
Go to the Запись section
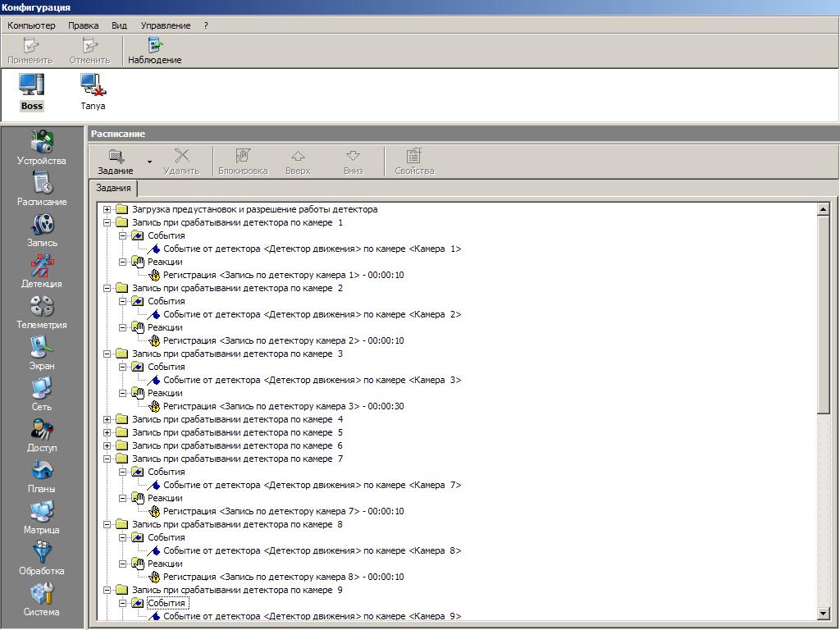click(41, 230)
